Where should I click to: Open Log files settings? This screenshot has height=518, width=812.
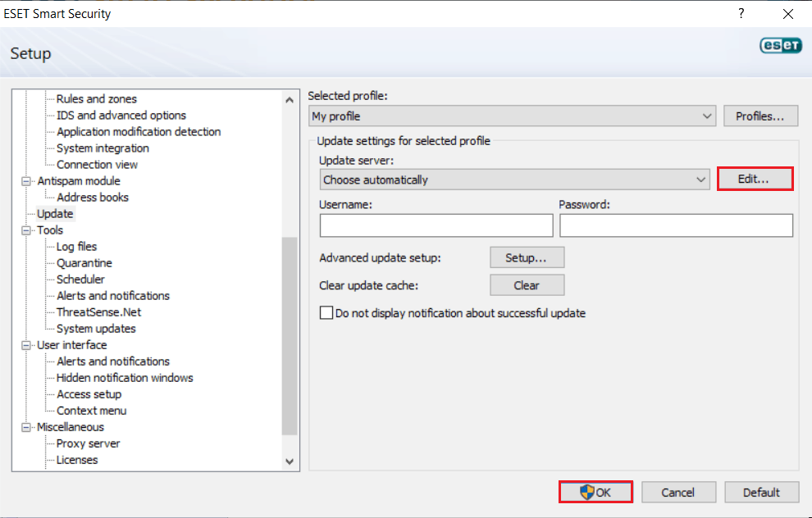tap(76, 247)
